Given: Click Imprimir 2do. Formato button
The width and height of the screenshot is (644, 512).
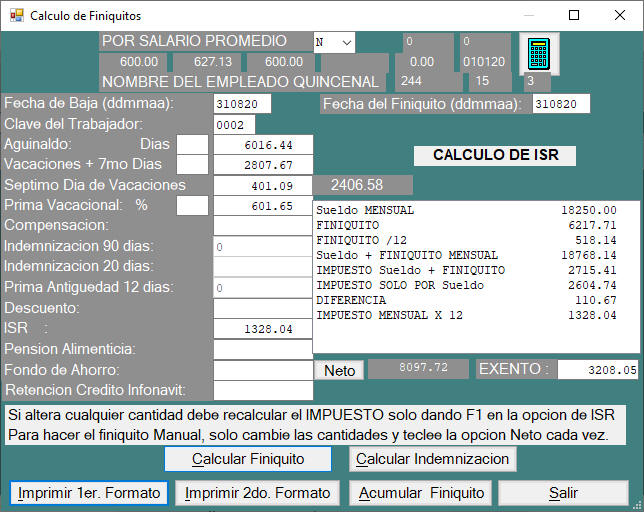Looking at the screenshot, I should [x=257, y=493].
